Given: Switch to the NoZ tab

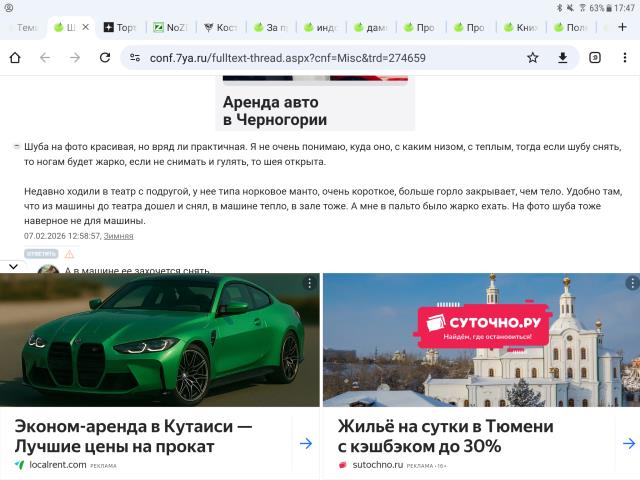Looking at the screenshot, I should click(x=172, y=27).
